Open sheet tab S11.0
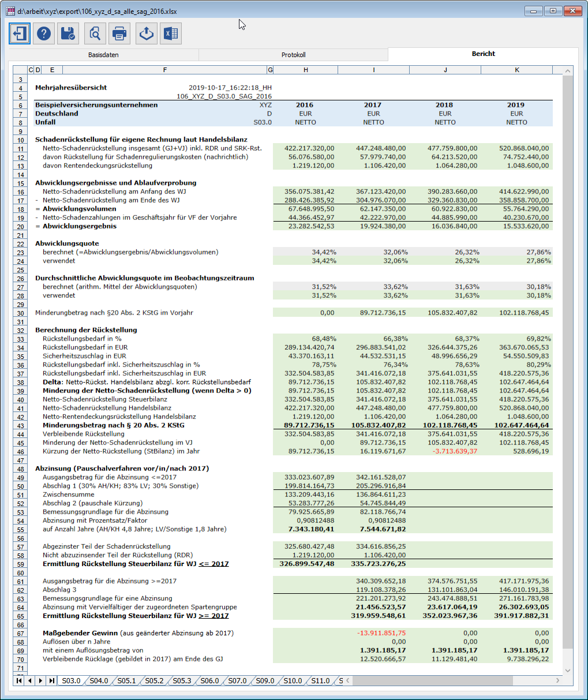Image resolution: width=588 pixels, height=700 pixels. [320, 681]
